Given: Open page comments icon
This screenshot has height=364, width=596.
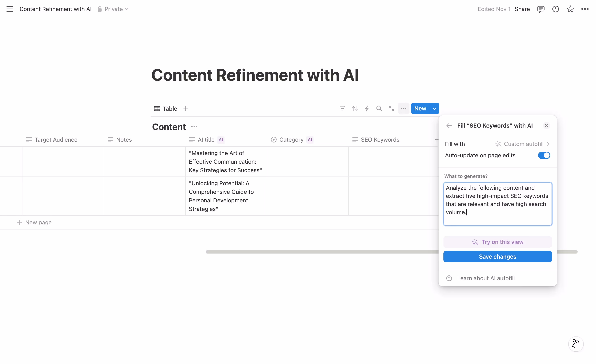Looking at the screenshot, I should tap(541, 9).
